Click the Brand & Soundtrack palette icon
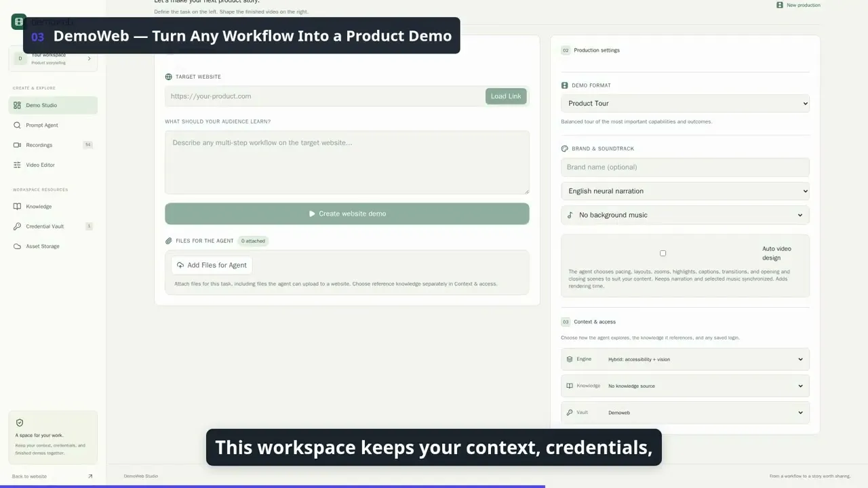The height and width of the screenshot is (488, 868). [565, 148]
